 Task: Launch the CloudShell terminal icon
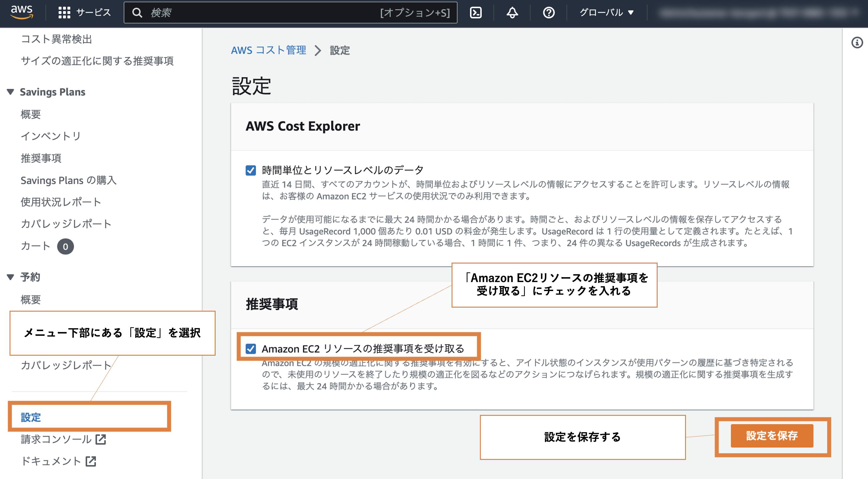(x=476, y=12)
